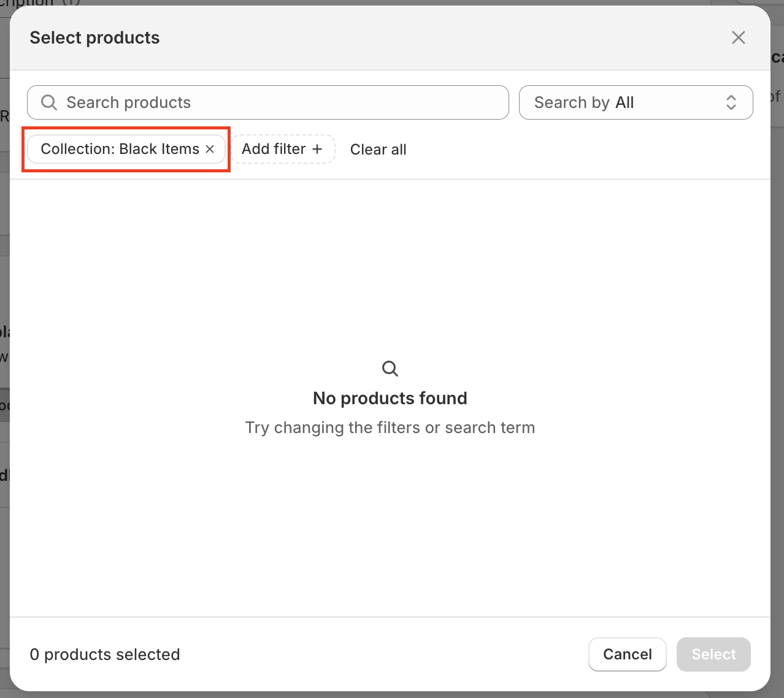The width and height of the screenshot is (784, 698).
Task: Remove Black Items filter using its x icon
Action: [x=210, y=149]
